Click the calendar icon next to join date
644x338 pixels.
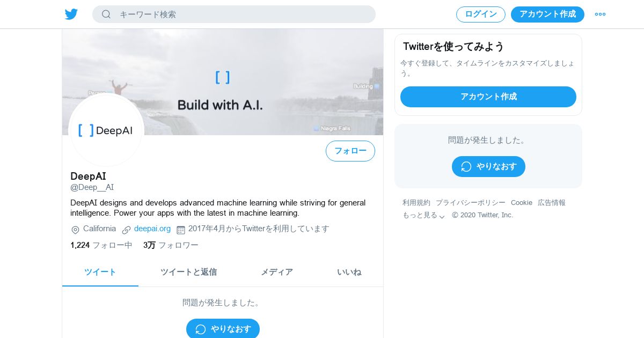[181, 230]
